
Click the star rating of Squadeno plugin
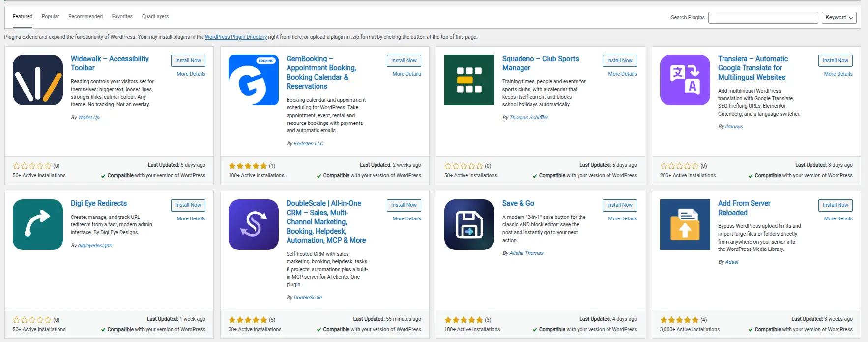click(x=464, y=166)
